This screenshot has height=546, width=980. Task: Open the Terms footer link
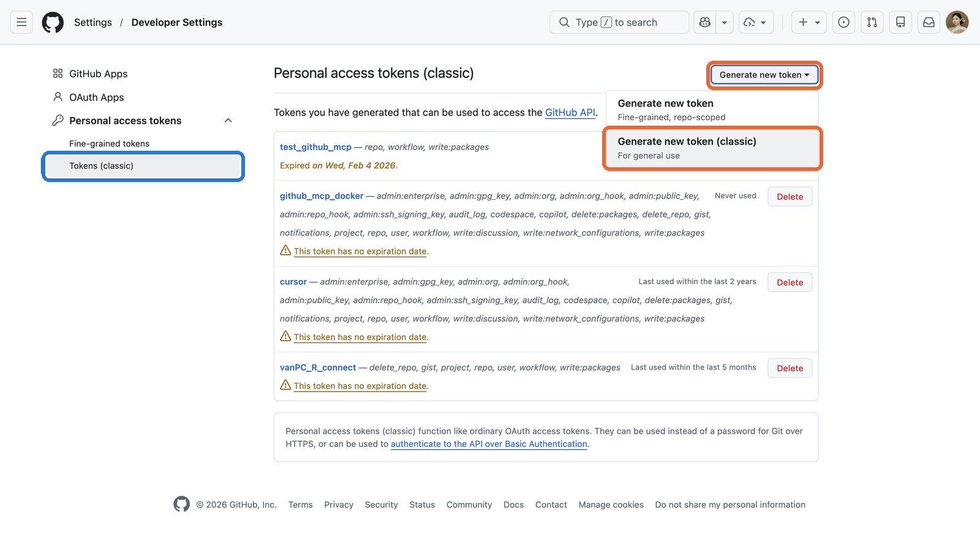(x=301, y=505)
